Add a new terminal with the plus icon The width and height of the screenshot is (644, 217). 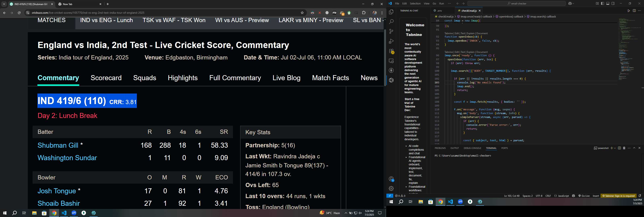(612, 148)
